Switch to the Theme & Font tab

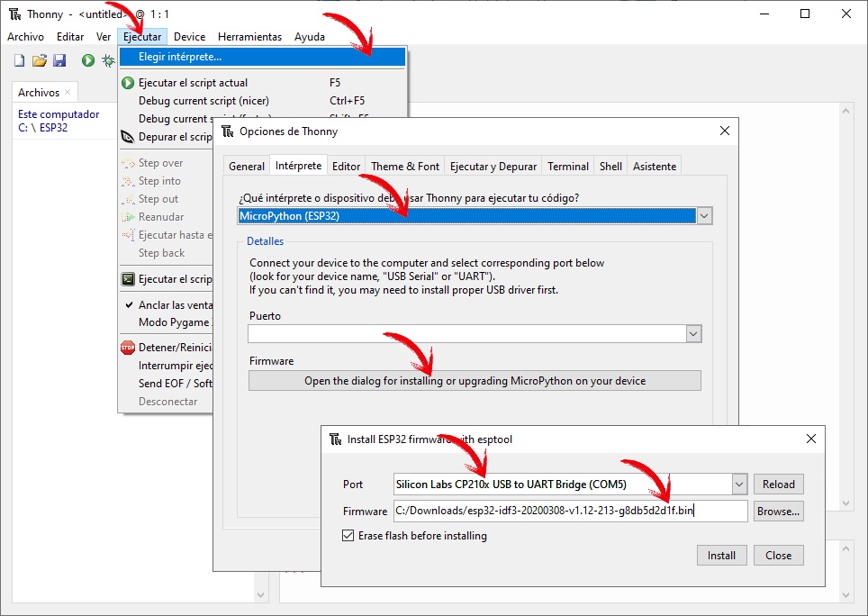coord(405,166)
